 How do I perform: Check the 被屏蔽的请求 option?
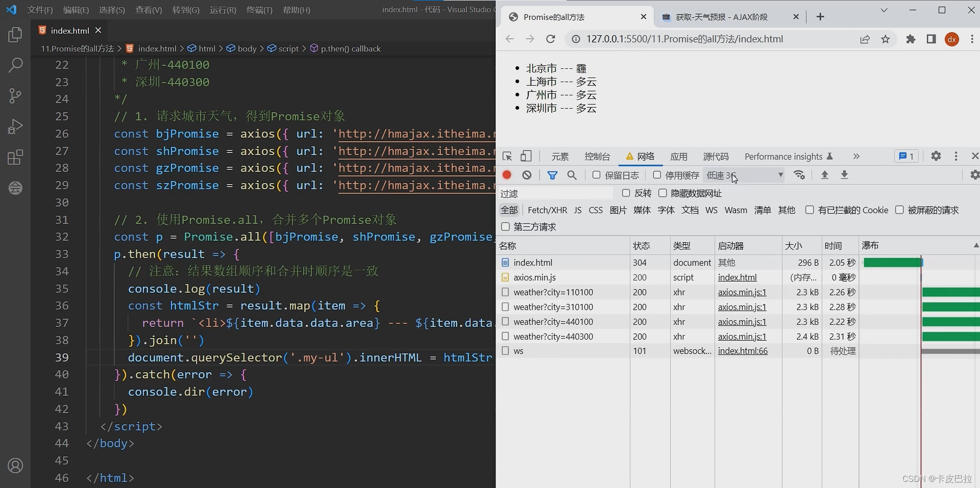899,210
